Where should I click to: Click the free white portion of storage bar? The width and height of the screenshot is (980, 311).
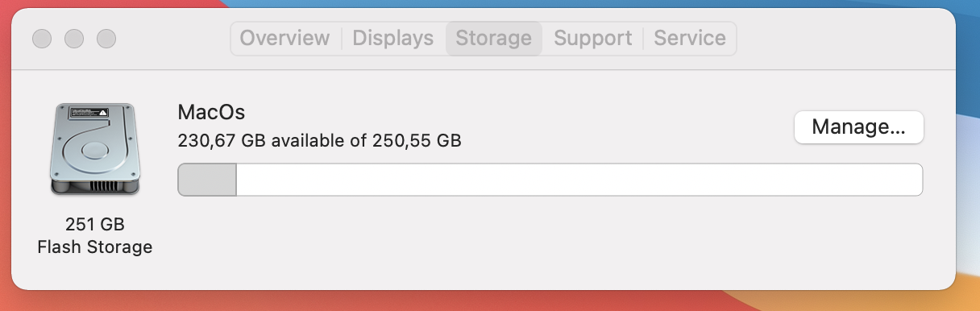579,180
